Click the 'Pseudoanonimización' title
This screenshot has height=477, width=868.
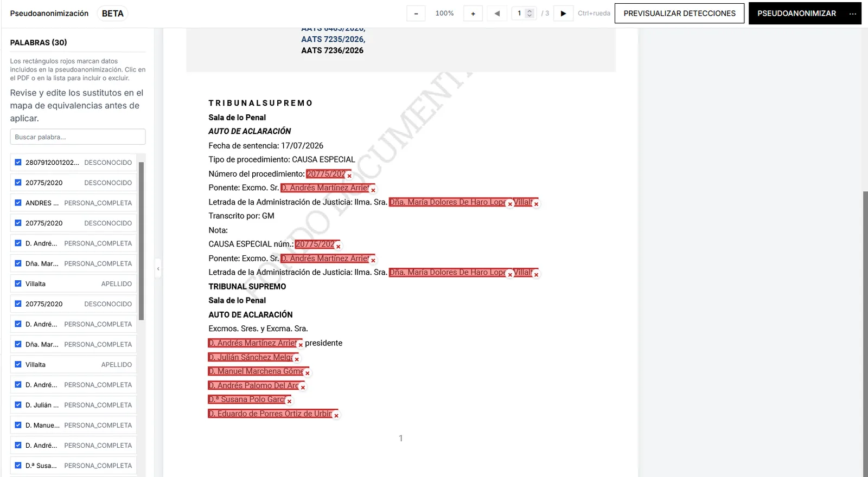pos(49,14)
